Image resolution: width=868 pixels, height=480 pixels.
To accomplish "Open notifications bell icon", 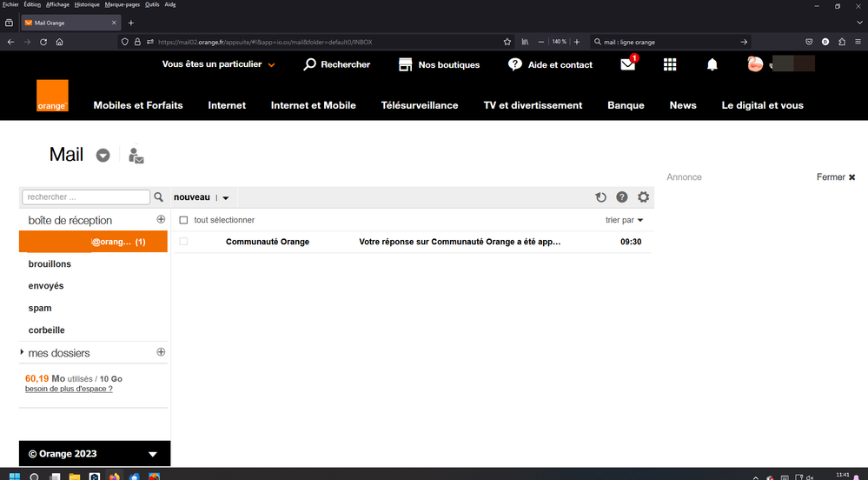I will pyautogui.click(x=712, y=64).
